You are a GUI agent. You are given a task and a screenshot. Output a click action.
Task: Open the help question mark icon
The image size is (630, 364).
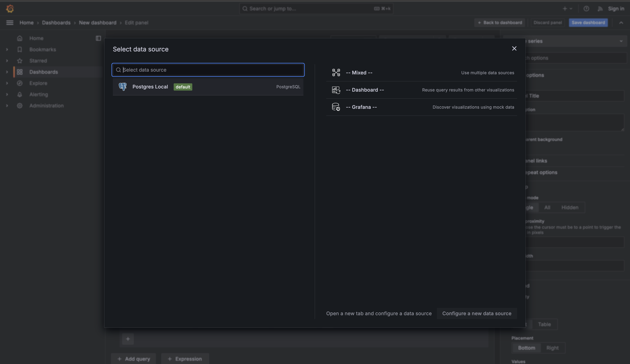click(x=586, y=9)
